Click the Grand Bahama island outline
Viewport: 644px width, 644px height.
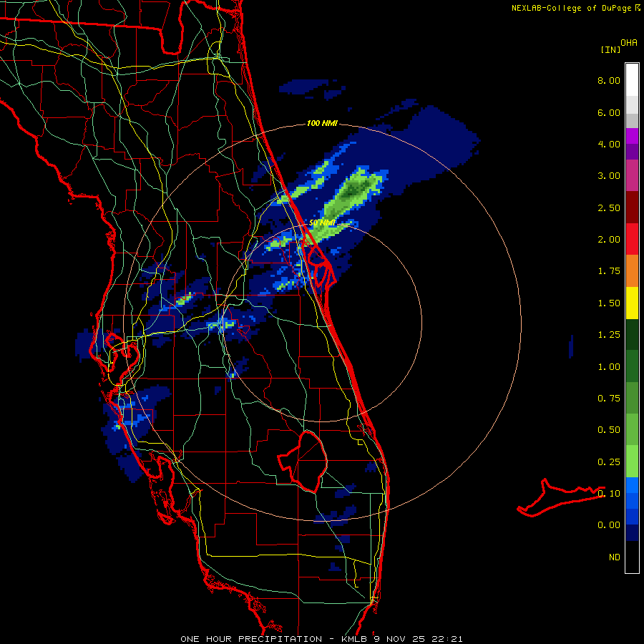pos(561,497)
